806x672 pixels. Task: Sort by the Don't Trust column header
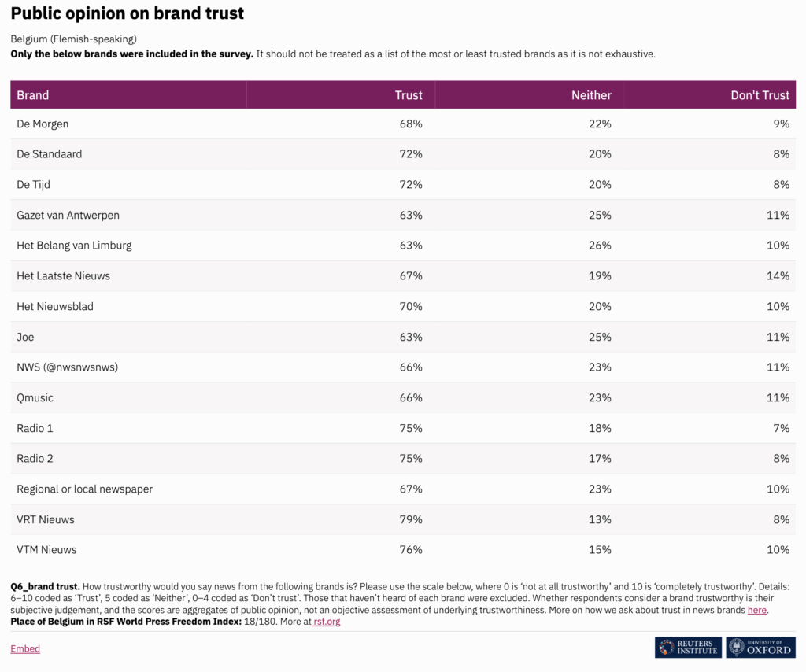pos(760,95)
